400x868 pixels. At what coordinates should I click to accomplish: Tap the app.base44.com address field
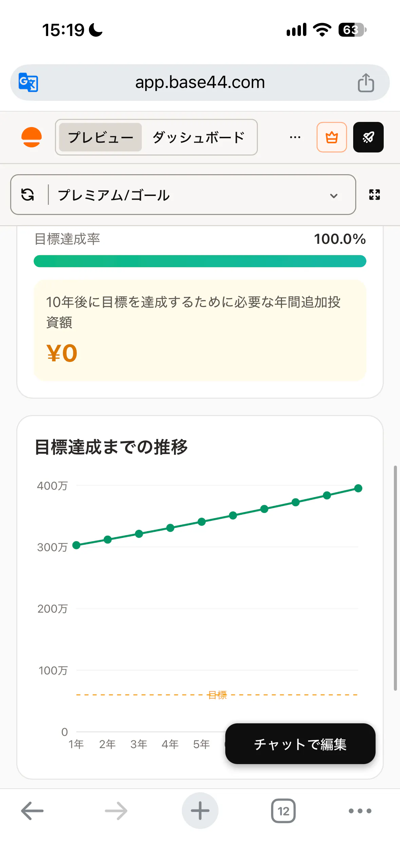[200, 83]
